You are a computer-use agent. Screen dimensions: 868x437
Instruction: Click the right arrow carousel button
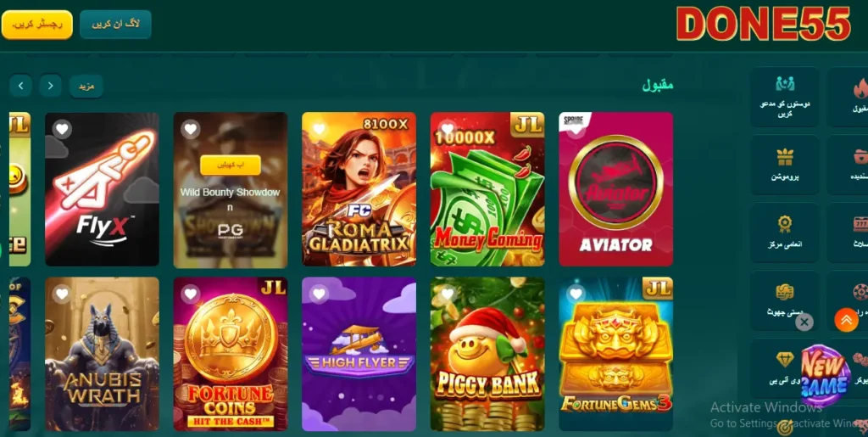click(x=50, y=86)
